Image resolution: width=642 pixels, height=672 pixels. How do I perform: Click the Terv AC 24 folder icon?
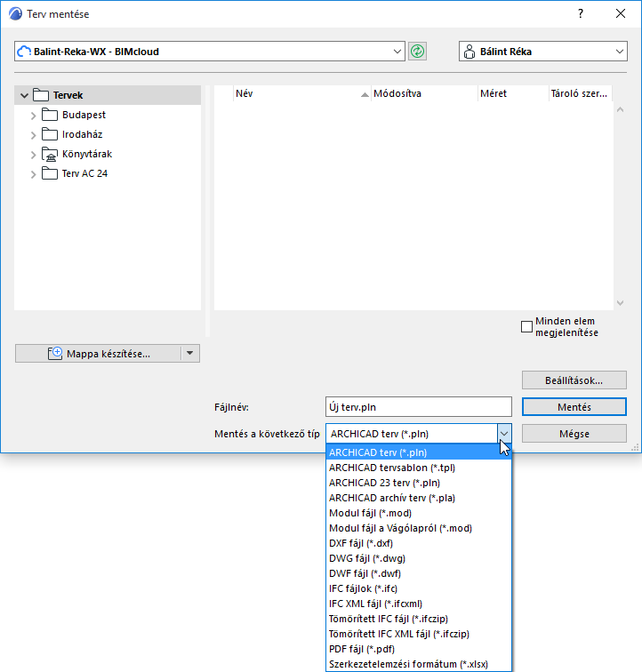click(x=50, y=173)
